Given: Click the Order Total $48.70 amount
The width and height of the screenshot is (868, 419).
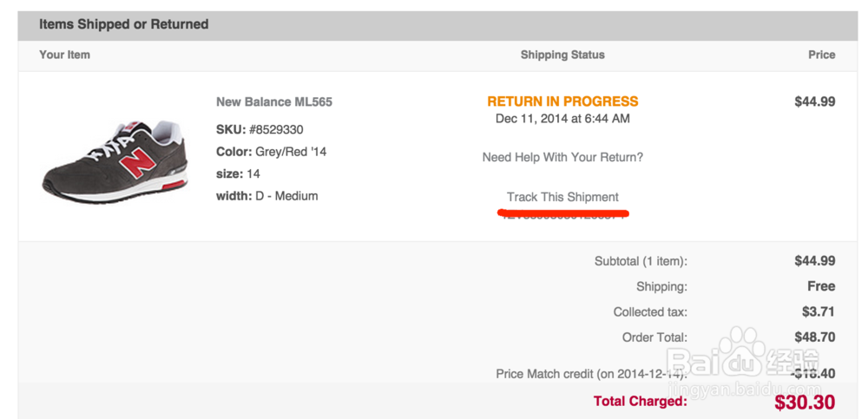Looking at the screenshot, I should click(x=815, y=337).
